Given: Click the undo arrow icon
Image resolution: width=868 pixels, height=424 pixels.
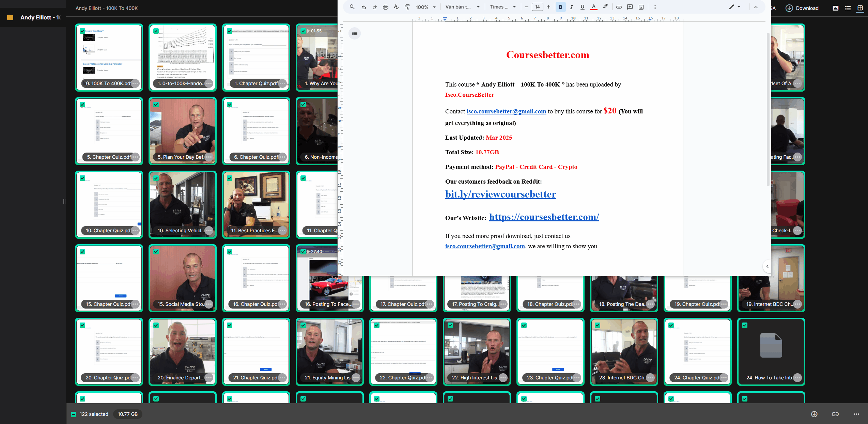Looking at the screenshot, I should coord(363,7).
